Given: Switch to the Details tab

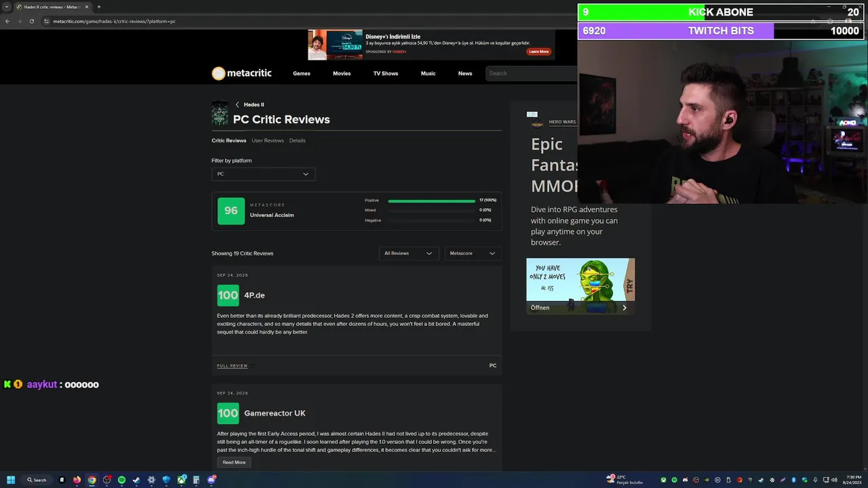Looking at the screenshot, I should (297, 140).
